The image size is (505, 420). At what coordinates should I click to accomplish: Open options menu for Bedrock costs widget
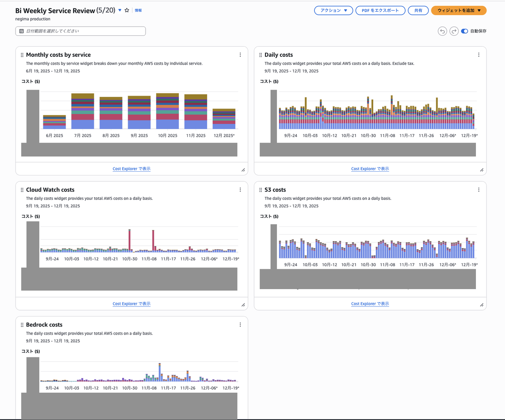[240, 325]
